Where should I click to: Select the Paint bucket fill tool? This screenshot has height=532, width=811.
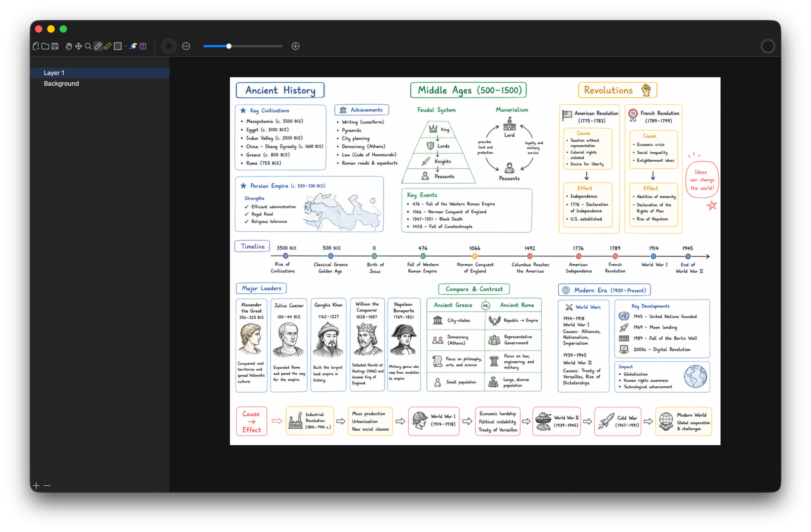[133, 46]
